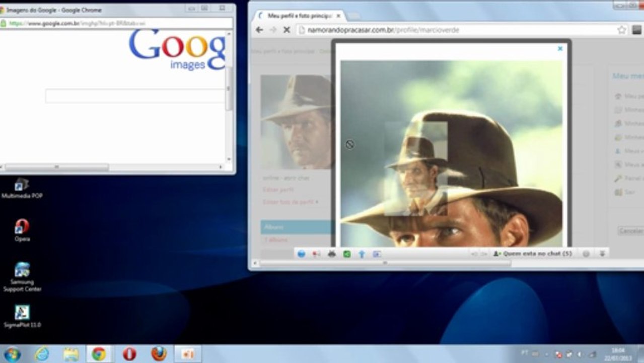Click the back arrow in namorandopracasar window
Viewport: 644px width, 363px height.
click(259, 30)
